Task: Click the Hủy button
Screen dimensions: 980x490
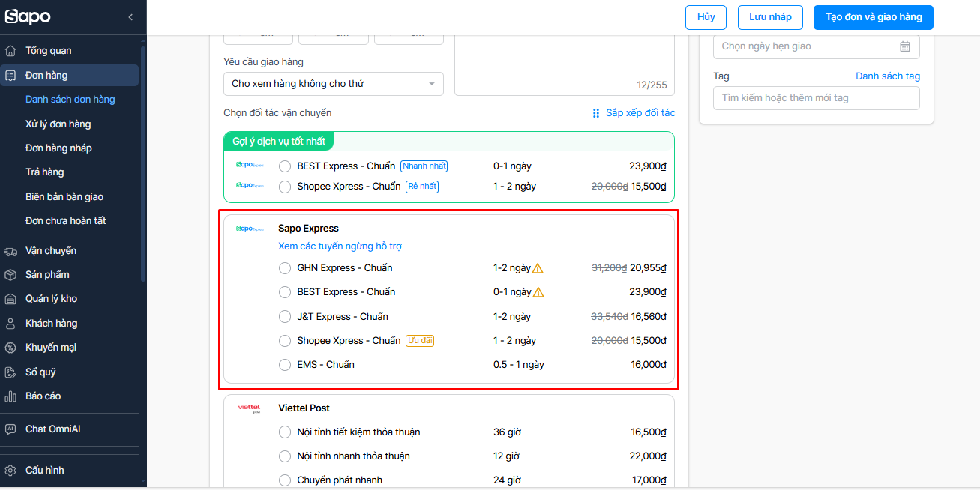Action: (x=706, y=17)
